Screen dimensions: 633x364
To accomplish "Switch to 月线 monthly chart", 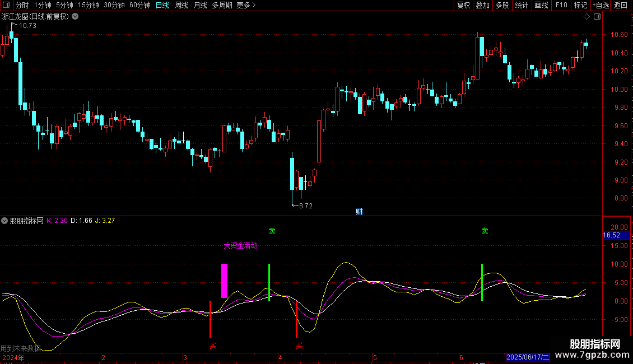I will (200, 5).
